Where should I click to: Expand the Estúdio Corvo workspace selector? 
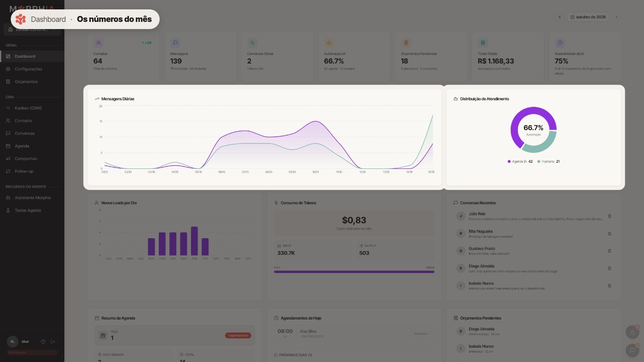coord(32,29)
